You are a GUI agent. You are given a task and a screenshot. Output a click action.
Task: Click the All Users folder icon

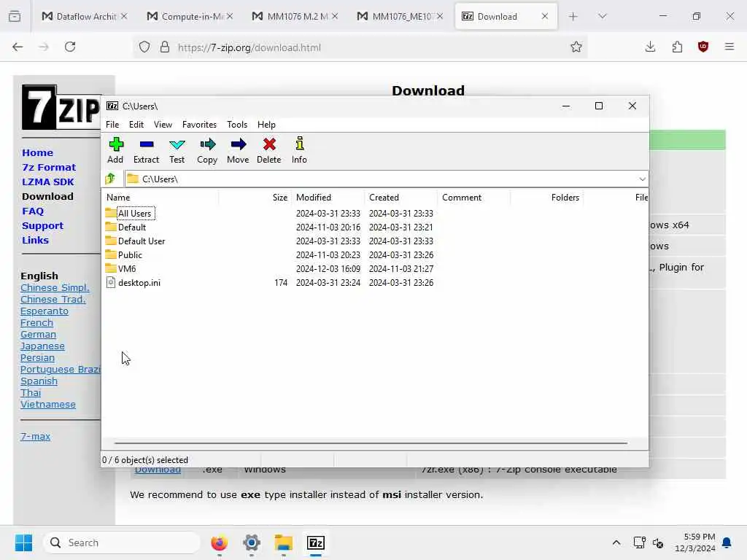[x=111, y=212]
